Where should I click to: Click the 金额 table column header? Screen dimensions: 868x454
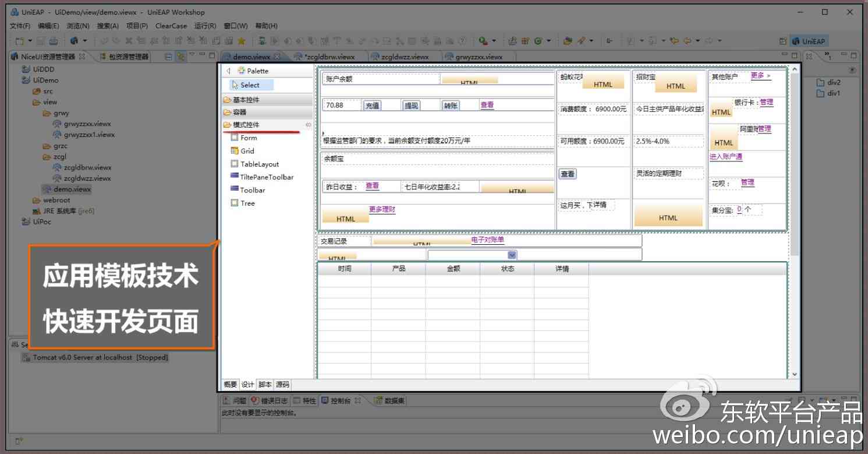[x=453, y=269]
